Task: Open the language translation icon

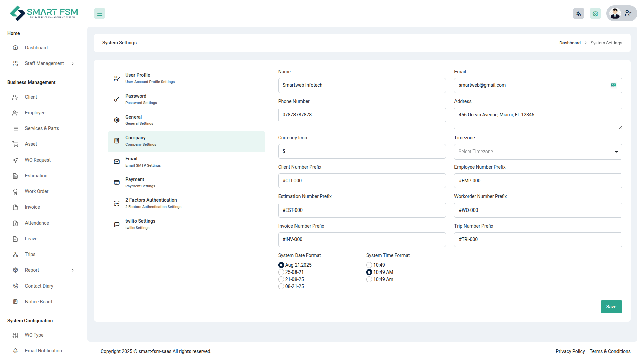Action: pyautogui.click(x=578, y=14)
